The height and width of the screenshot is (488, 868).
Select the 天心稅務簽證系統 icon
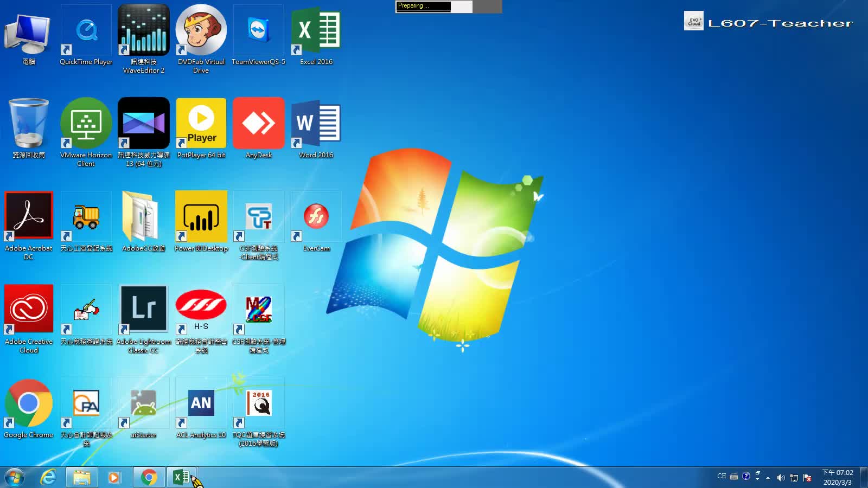pos(86,315)
